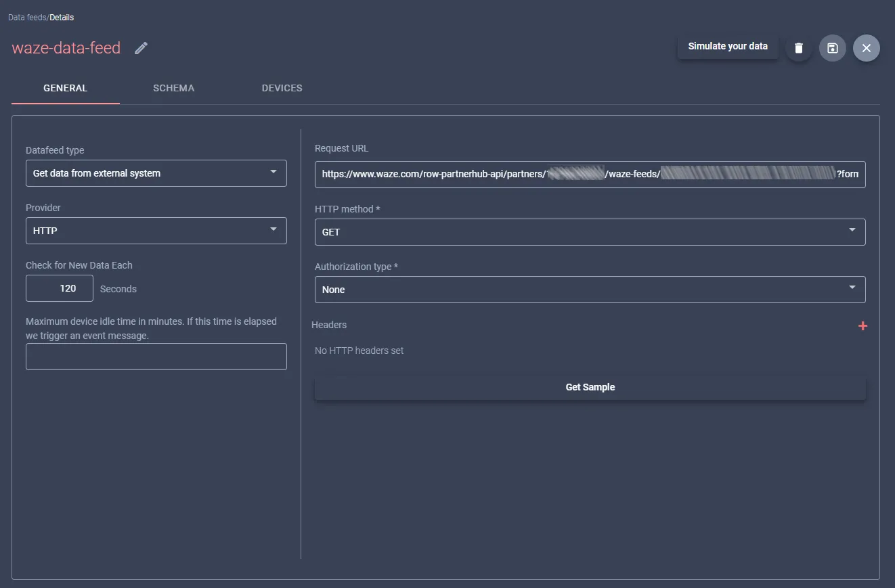This screenshot has width=895, height=588.
Task: Click the HTTP method * label
Action: click(x=347, y=209)
